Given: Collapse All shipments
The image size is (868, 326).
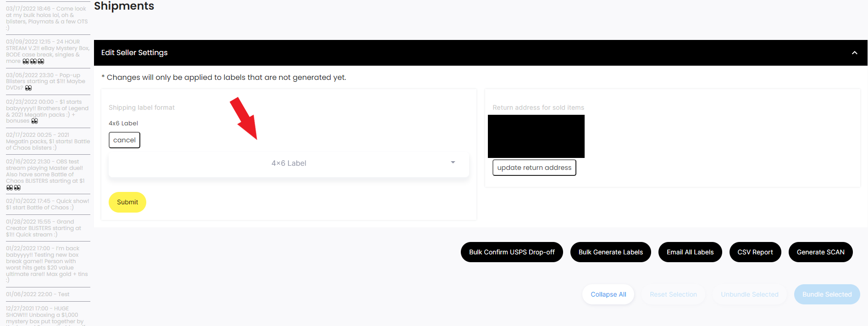Looking at the screenshot, I should 608,294.
